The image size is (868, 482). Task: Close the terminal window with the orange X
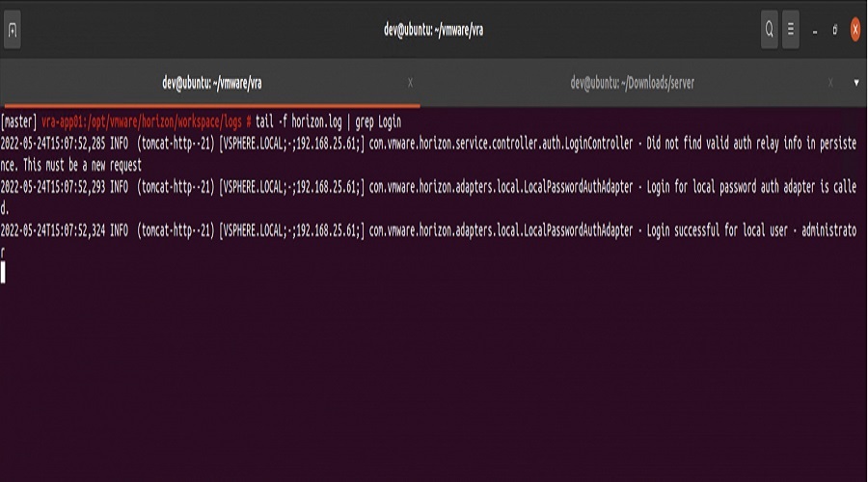click(x=855, y=30)
